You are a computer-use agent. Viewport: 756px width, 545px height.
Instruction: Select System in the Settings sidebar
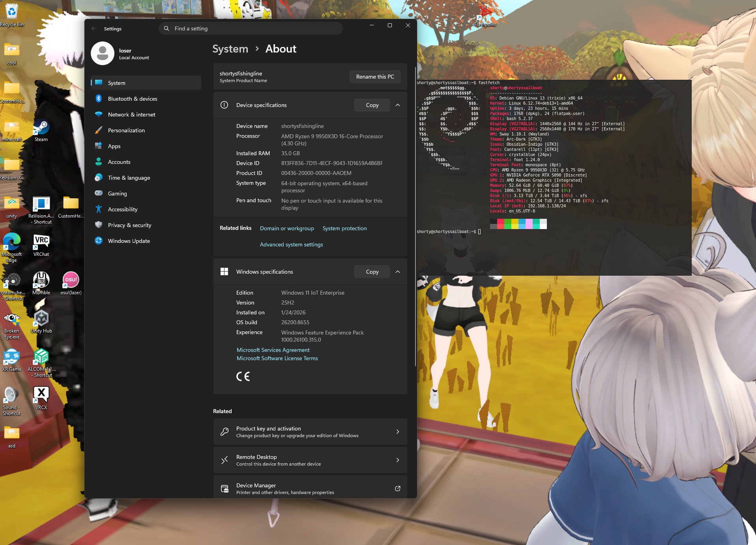(x=146, y=83)
